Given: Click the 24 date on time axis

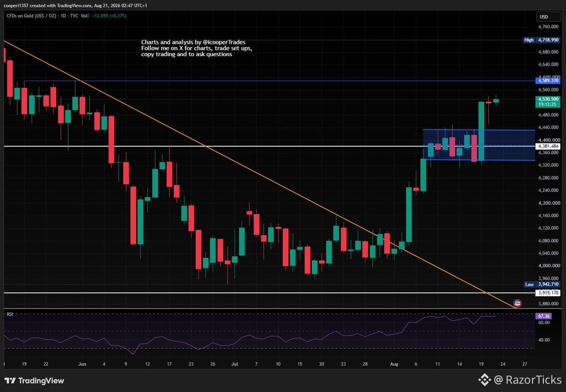Looking at the screenshot, I should tap(503, 364).
